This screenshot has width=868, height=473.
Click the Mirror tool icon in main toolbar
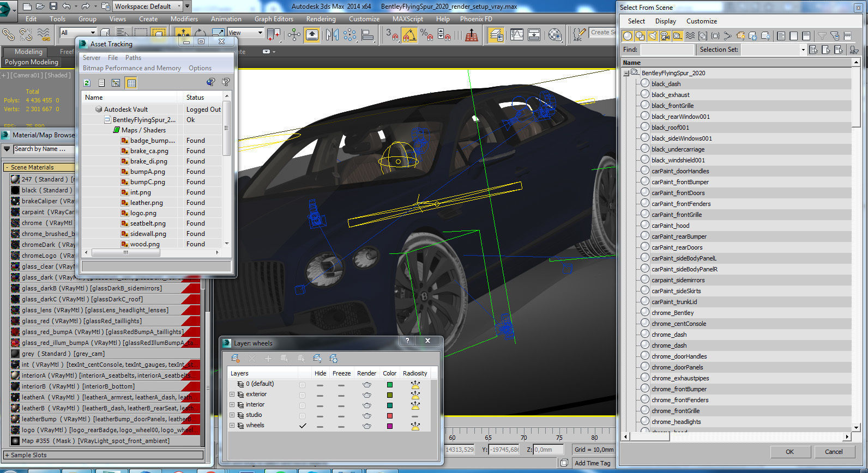click(x=332, y=35)
